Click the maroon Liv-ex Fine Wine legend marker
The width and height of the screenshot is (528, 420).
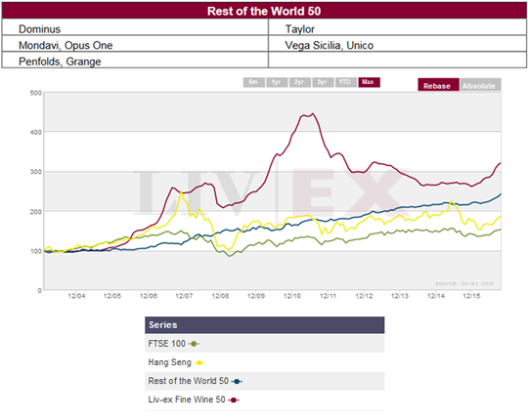tap(234, 400)
